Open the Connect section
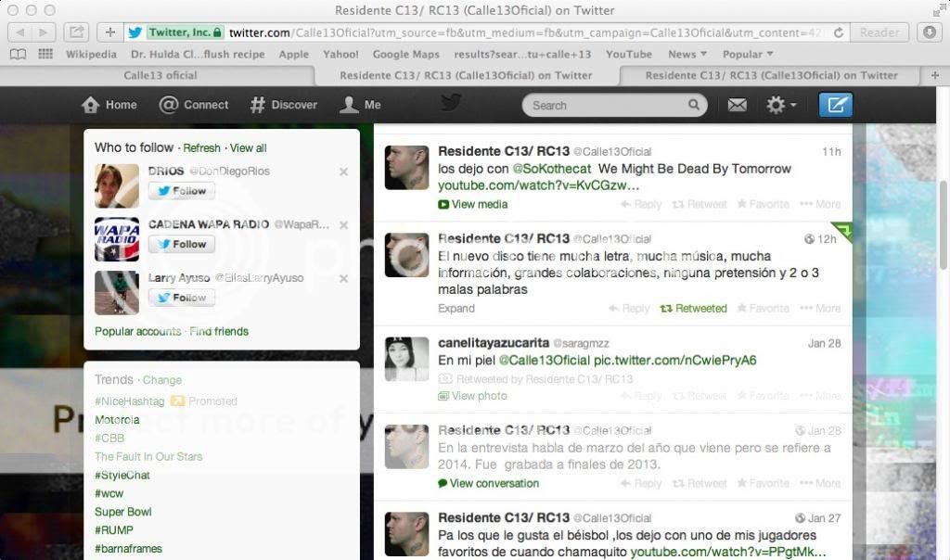The width and height of the screenshot is (950, 560). tap(194, 105)
